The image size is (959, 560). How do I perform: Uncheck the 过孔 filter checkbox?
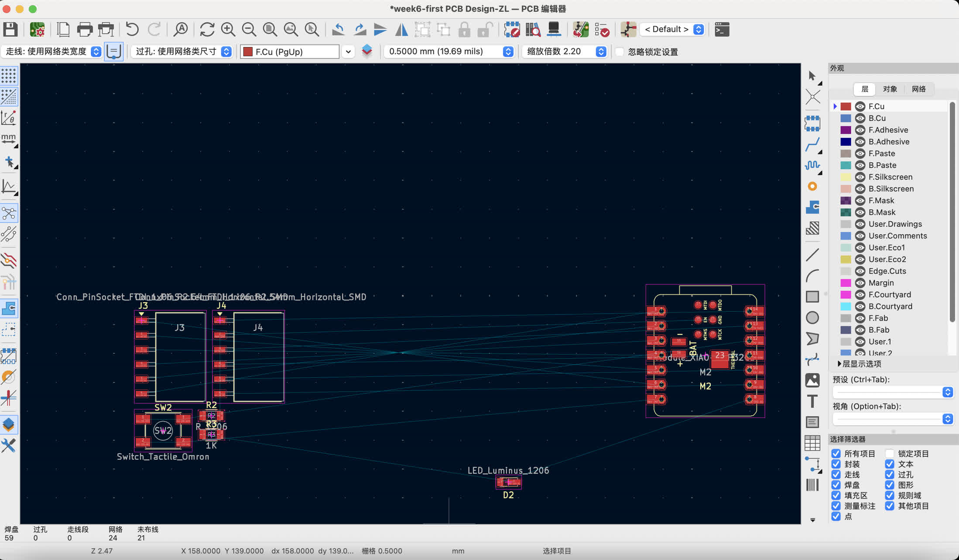pos(890,475)
